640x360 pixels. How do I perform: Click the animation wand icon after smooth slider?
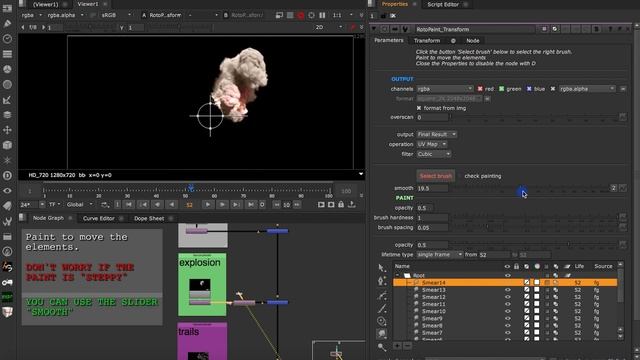click(x=622, y=188)
